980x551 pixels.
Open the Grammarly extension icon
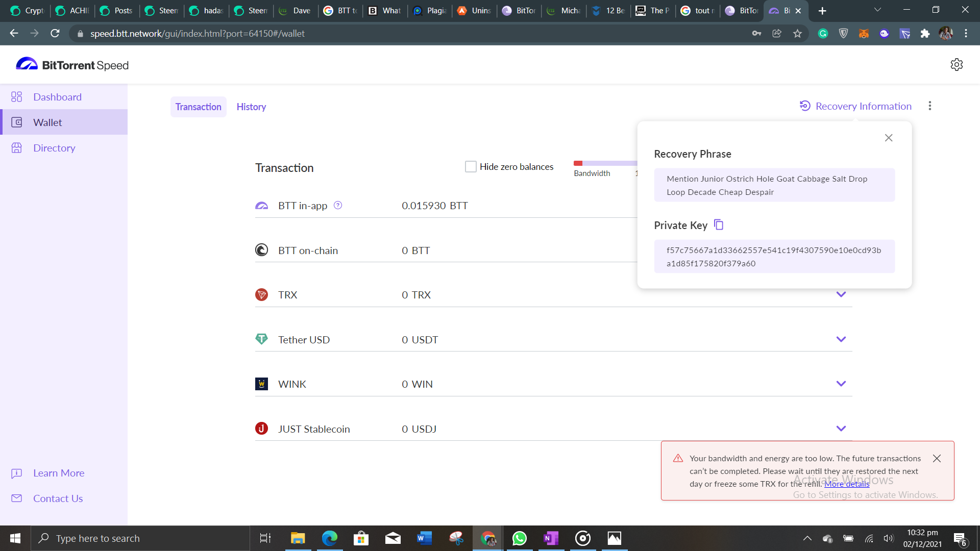823,34
